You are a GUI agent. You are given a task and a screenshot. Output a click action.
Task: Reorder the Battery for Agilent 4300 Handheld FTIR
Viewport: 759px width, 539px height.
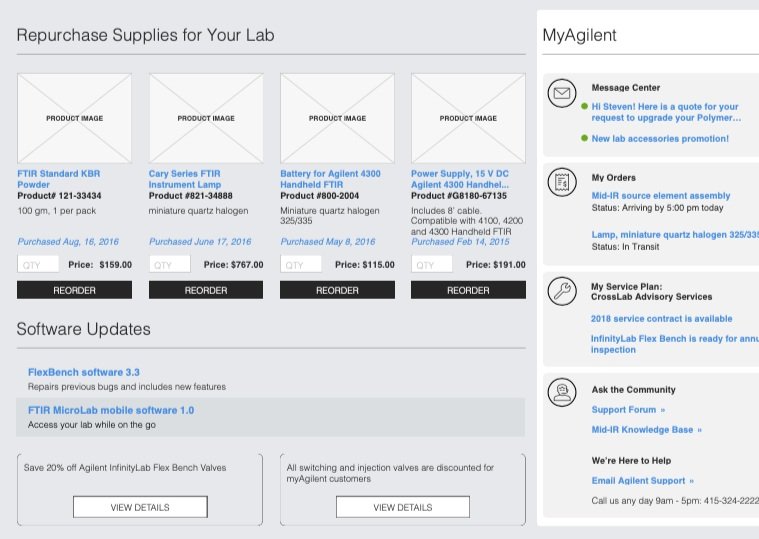[x=337, y=290]
